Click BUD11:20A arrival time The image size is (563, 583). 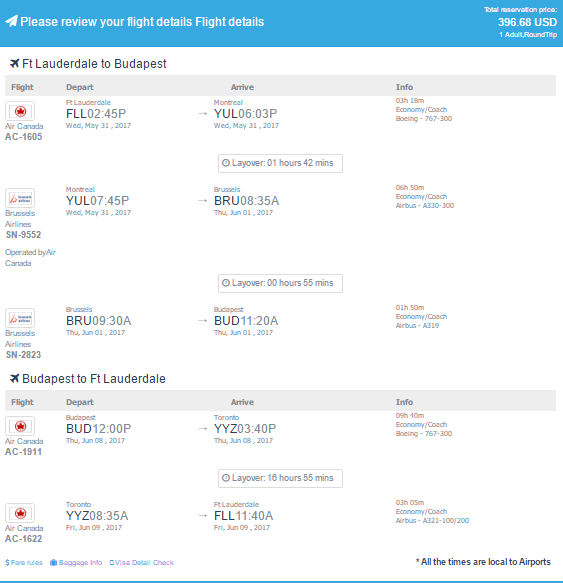coord(246,321)
